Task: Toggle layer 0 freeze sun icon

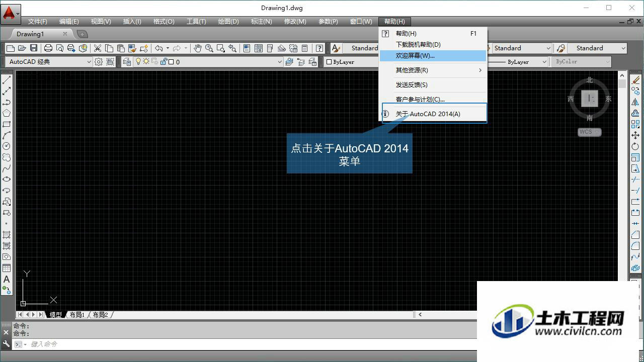Action: pos(146,62)
